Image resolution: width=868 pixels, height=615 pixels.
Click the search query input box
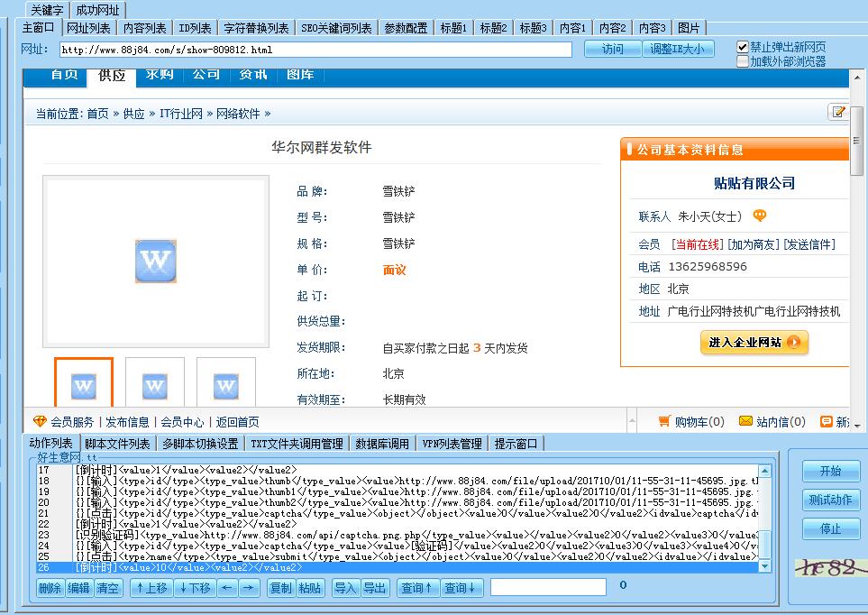549,587
